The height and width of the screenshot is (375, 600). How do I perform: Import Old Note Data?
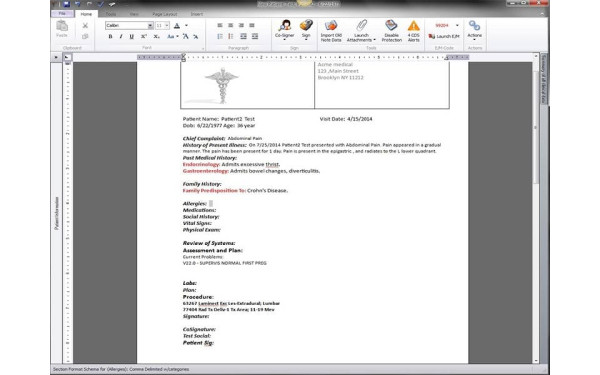(331, 31)
